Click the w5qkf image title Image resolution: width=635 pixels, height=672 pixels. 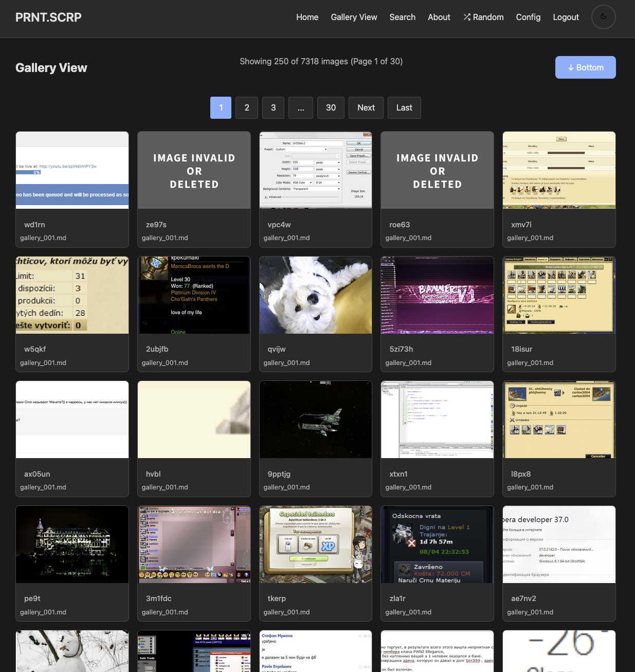pos(35,349)
